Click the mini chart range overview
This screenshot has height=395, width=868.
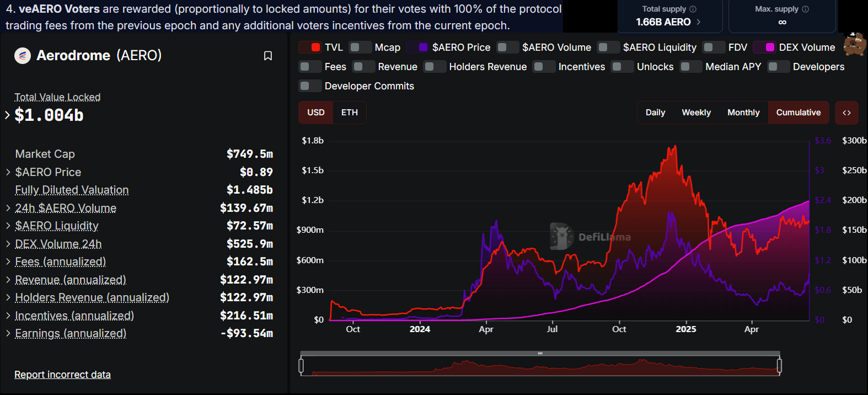pos(540,366)
